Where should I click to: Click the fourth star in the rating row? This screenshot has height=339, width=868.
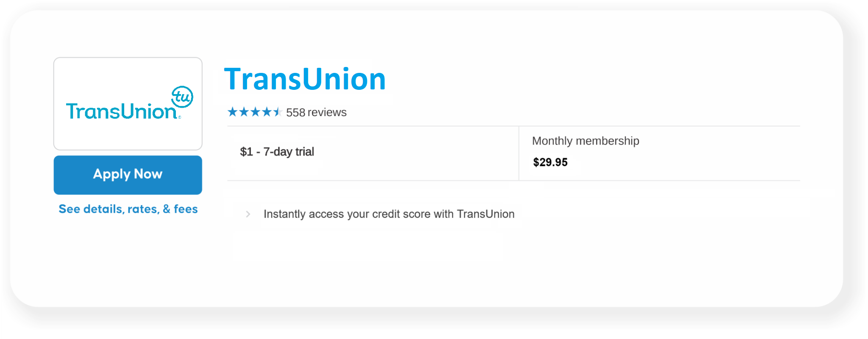(x=266, y=111)
